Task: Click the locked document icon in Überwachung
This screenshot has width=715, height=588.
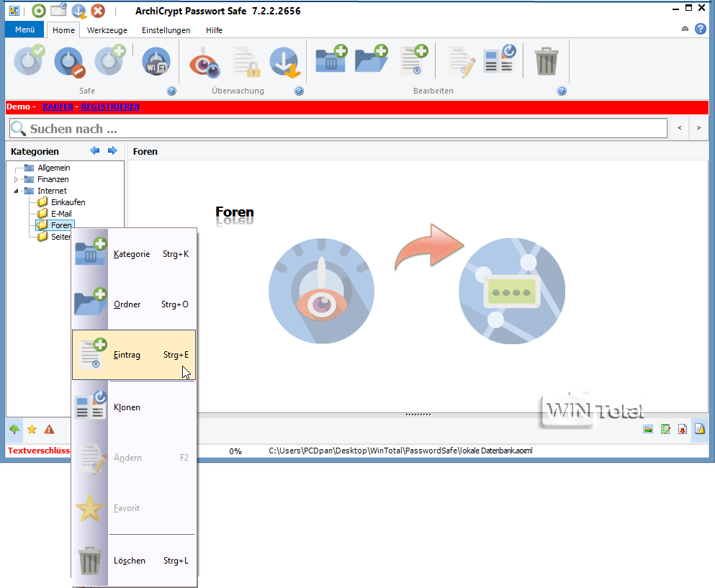Action: click(x=247, y=62)
